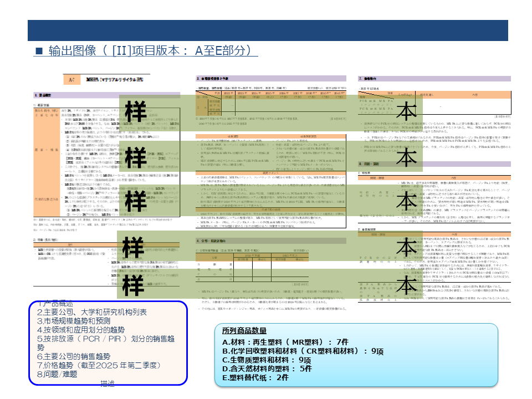532x399 pixels.
Task: Click the bottommost 样 watermark character
Action: (134, 285)
